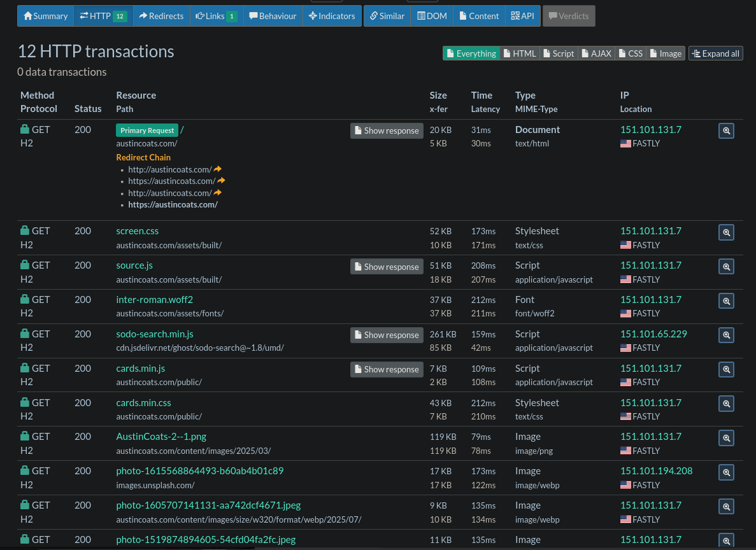The height and width of the screenshot is (550, 756).
Task: Click the US flag beside FASTLY for sodo-search.min.js
Action: pos(625,349)
